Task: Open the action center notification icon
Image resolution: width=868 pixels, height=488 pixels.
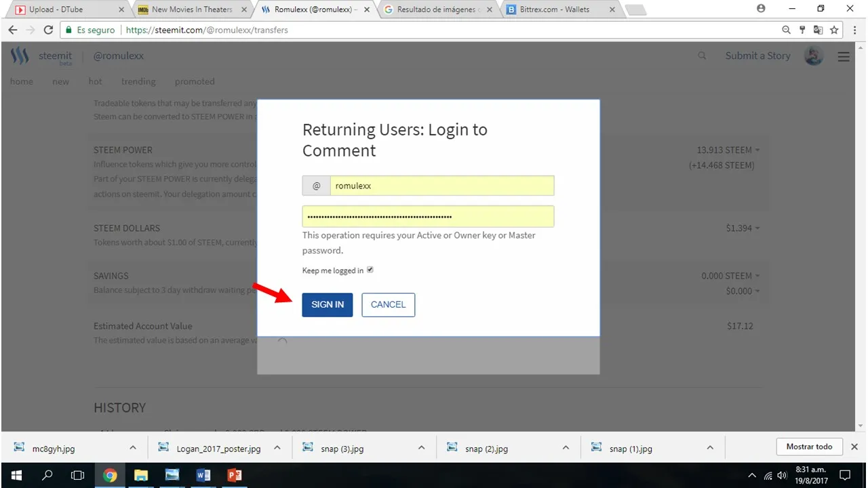Action: [845, 475]
